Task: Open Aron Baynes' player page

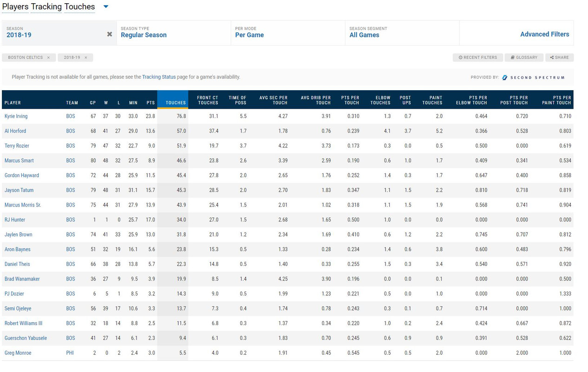Action: pyautogui.click(x=17, y=250)
